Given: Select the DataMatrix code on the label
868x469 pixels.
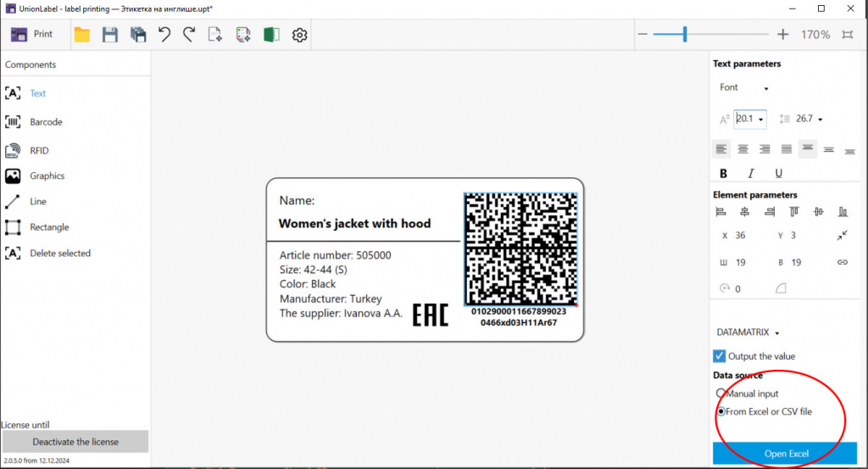Looking at the screenshot, I should [x=520, y=249].
